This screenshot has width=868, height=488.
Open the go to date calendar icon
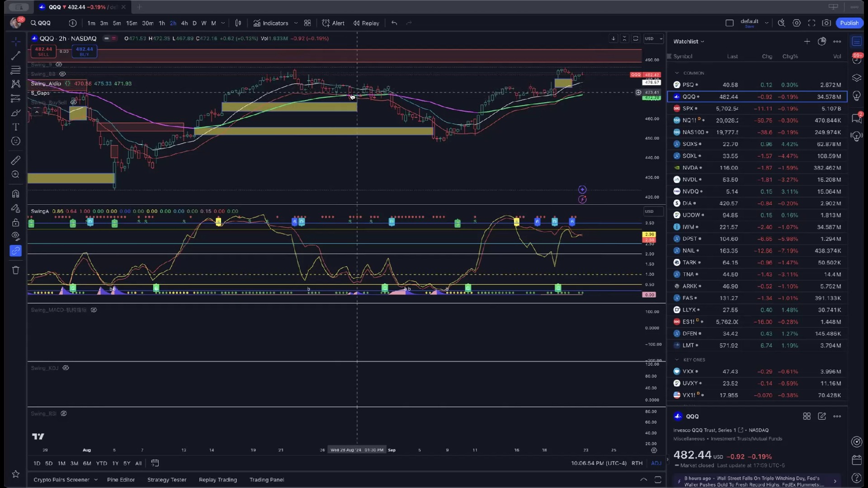pos(155,463)
